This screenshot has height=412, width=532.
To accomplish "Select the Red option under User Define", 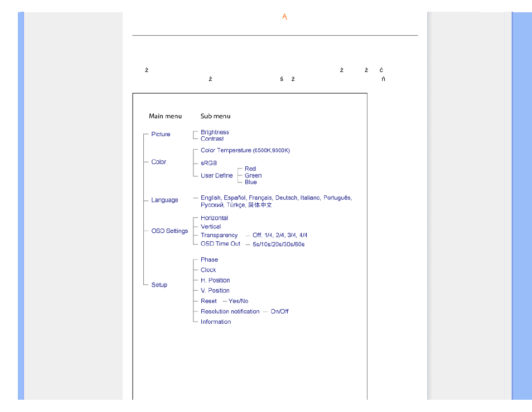I will [x=250, y=169].
